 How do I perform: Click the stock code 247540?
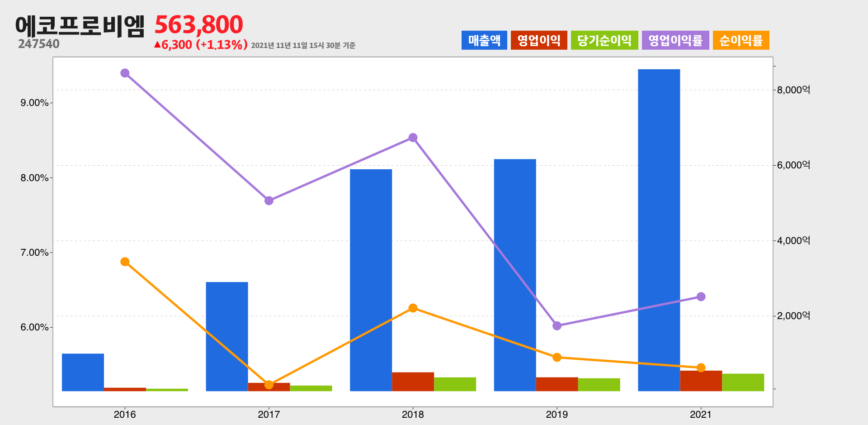[39, 44]
